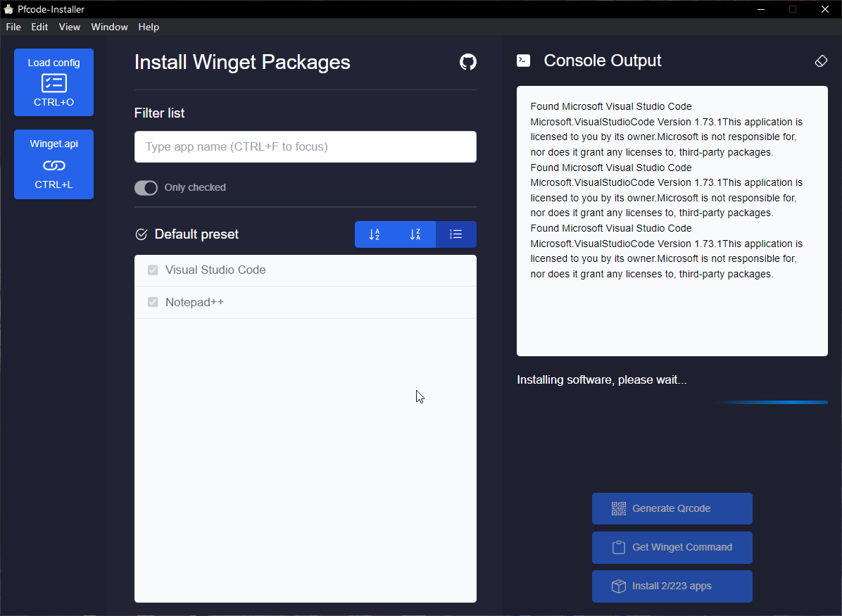Open the Edit menu
Image resolution: width=842 pixels, height=616 pixels.
(x=39, y=27)
